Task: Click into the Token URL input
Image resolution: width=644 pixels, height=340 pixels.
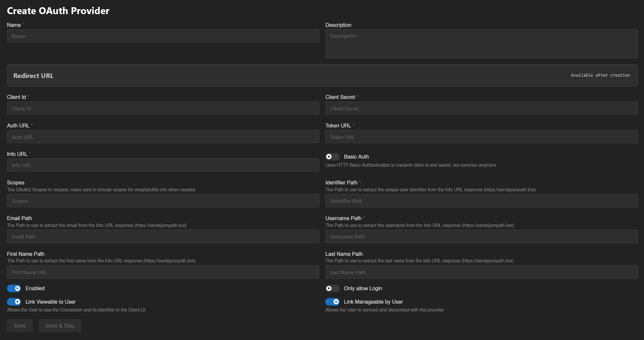Action: (x=482, y=137)
